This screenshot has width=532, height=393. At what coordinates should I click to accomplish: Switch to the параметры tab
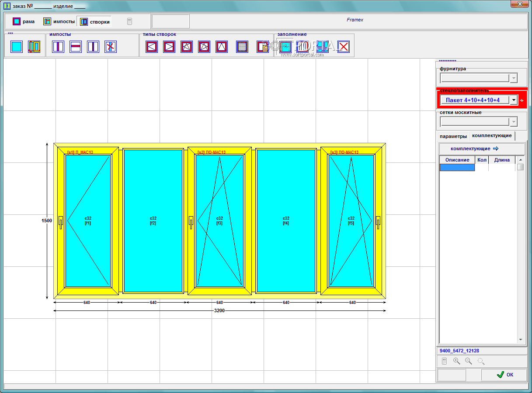click(453, 136)
